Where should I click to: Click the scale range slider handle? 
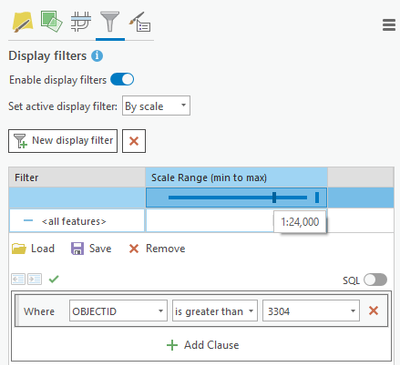pyautogui.click(x=274, y=197)
